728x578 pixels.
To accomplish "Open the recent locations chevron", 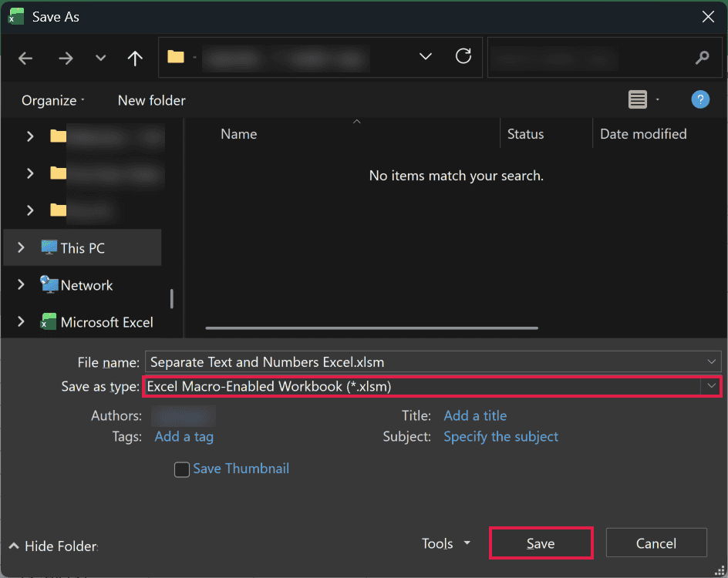I will [x=100, y=59].
